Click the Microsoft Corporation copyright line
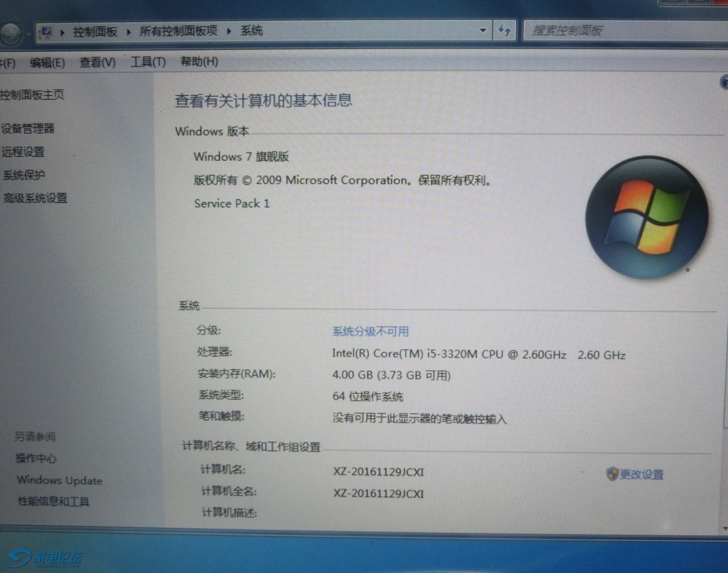Viewport: 728px width, 573px height. (343, 180)
